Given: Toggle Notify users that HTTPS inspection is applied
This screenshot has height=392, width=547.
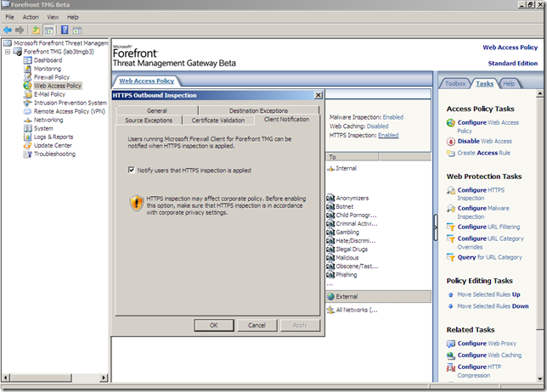Looking at the screenshot, I should click(131, 170).
